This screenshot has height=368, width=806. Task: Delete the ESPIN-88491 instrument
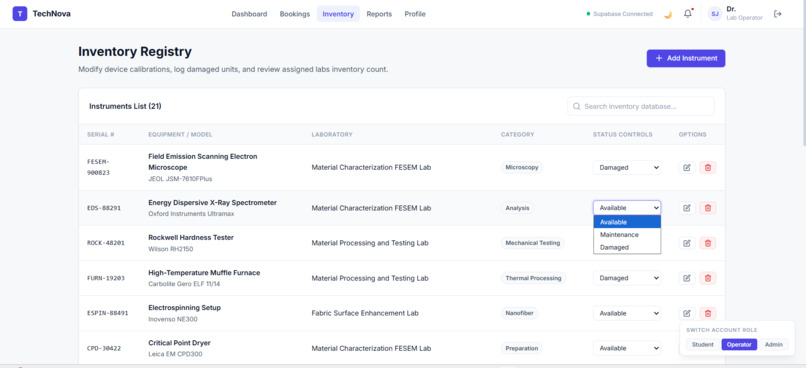pyautogui.click(x=708, y=313)
